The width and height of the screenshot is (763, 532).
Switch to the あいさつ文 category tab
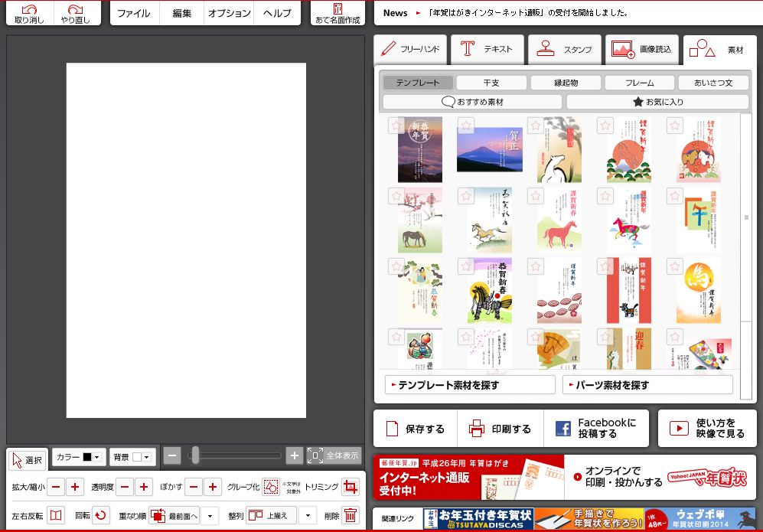click(x=713, y=83)
